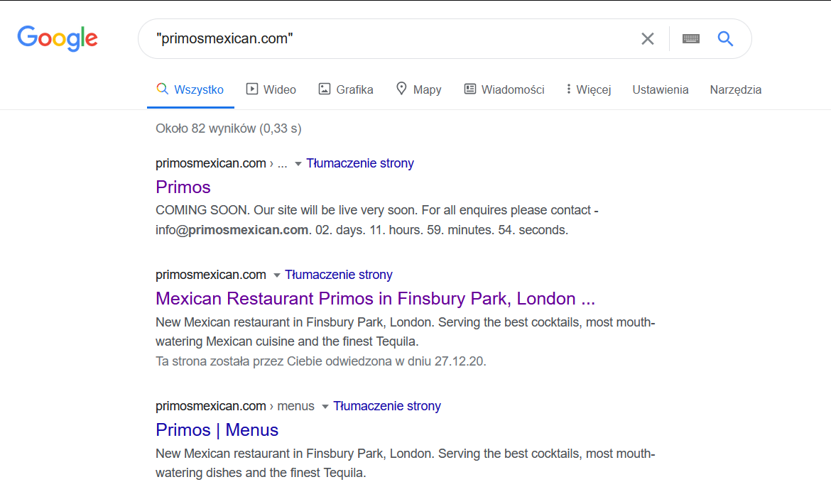
Task: Click the visited on 27.12.20 note
Action: pyautogui.click(x=320, y=361)
